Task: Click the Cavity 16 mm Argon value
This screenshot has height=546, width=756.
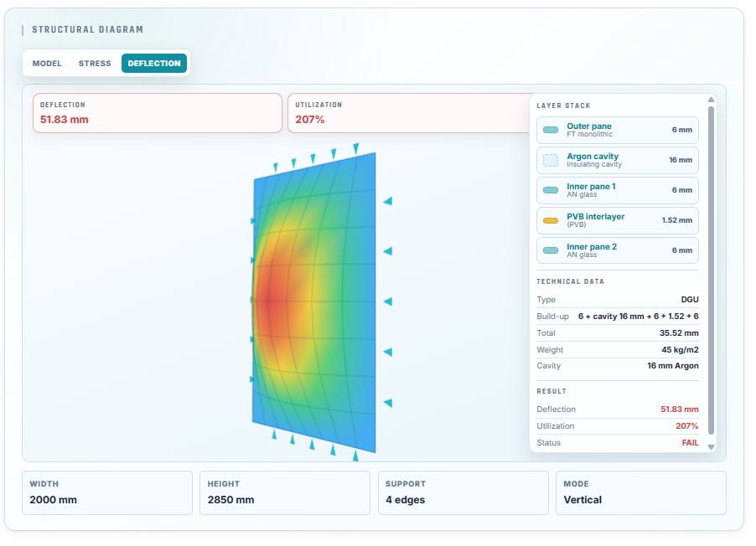Action: tap(672, 366)
